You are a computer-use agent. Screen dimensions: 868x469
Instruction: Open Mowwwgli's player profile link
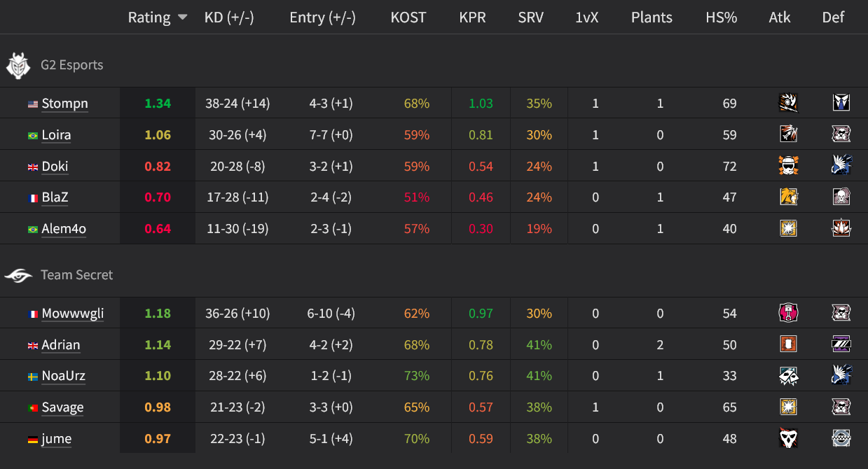(72, 313)
